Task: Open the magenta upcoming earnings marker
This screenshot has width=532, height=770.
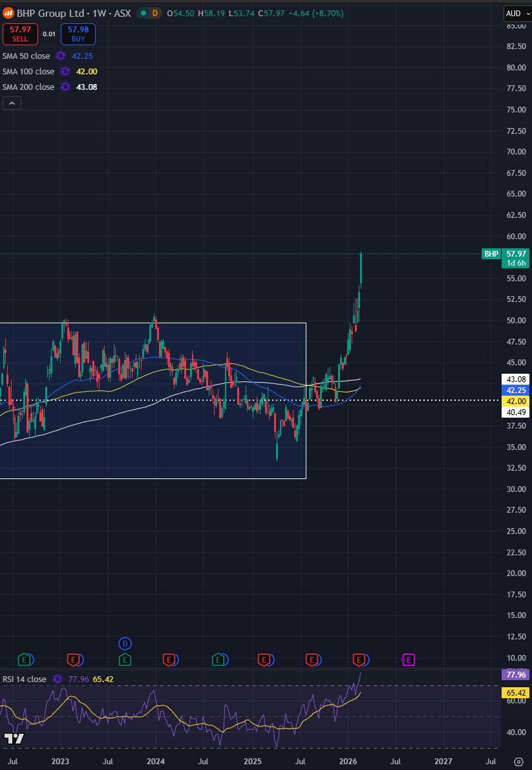Action: coord(409,659)
